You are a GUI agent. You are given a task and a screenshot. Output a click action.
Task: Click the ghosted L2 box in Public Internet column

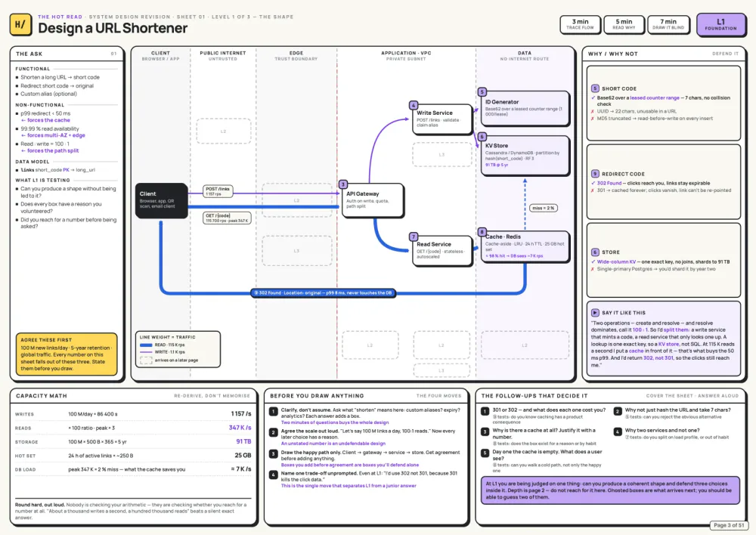pyautogui.click(x=223, y=131)
